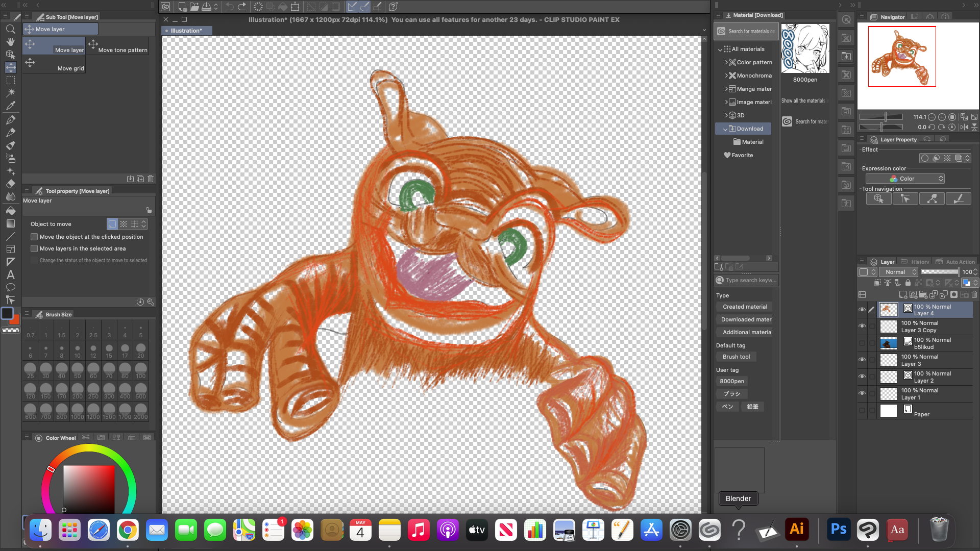Select the Move grid sub tool

click(x=54, y=64)
